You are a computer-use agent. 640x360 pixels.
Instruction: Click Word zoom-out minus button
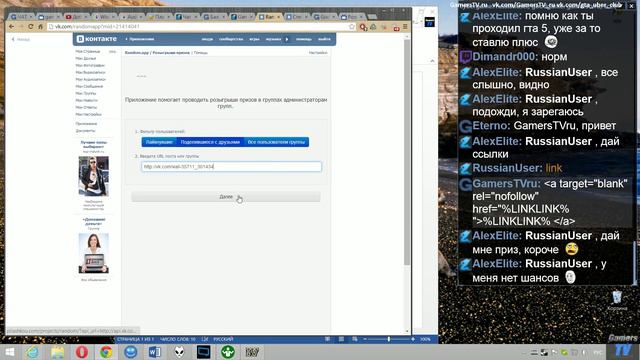pyautogui.click(x=365, y=339)
